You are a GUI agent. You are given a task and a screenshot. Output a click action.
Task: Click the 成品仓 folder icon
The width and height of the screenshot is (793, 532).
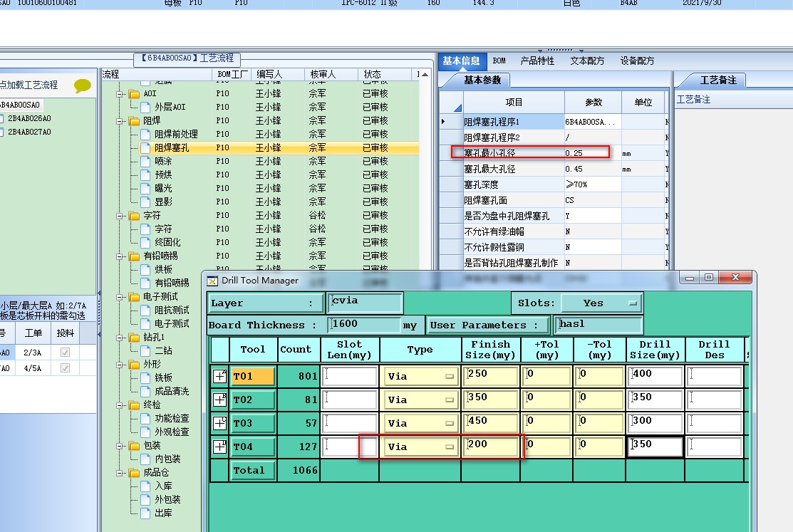click(x=134, y=473)
